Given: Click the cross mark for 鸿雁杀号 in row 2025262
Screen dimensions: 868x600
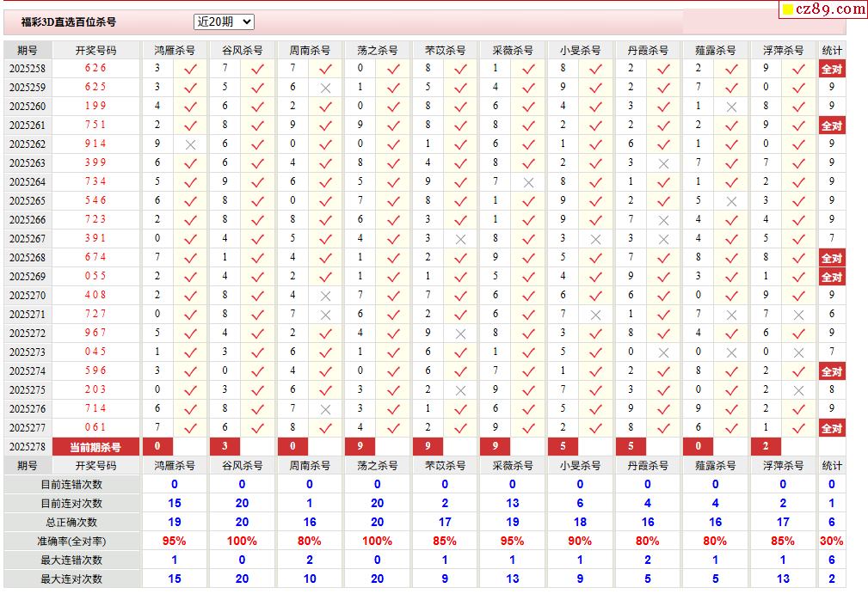Looking at the screenshot, I should (191, 144).
